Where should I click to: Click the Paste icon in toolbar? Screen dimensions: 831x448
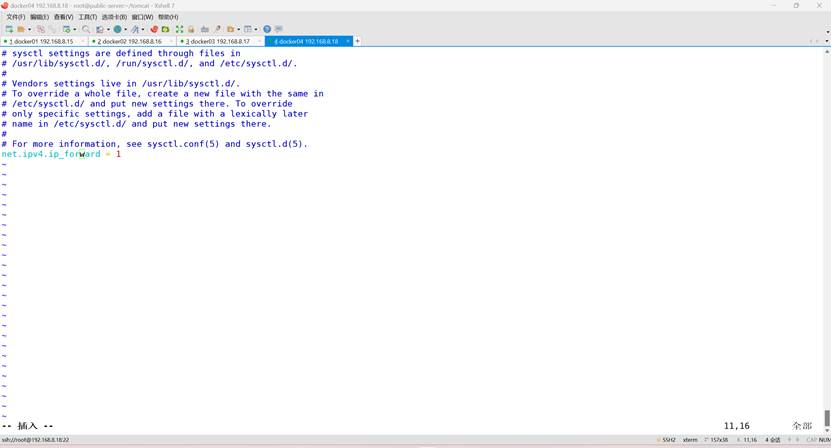click(52, 29)
